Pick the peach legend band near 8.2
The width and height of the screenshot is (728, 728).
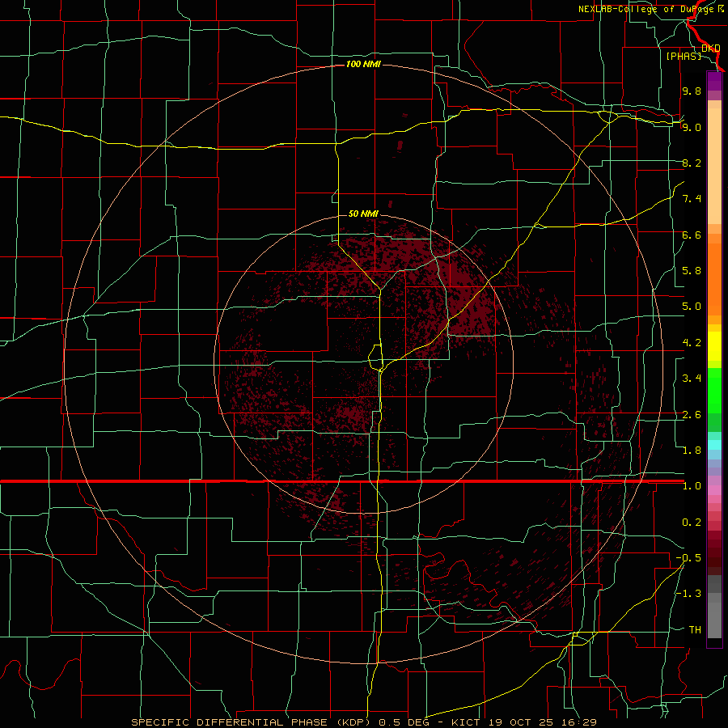tap(714, 166)
